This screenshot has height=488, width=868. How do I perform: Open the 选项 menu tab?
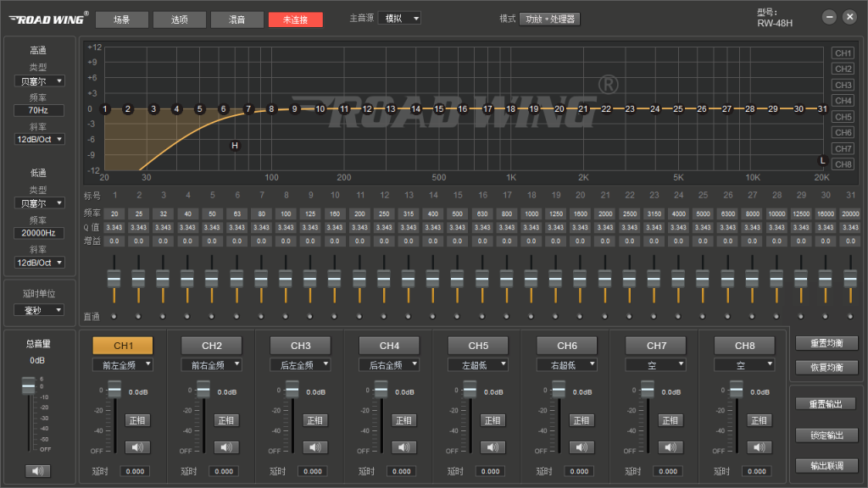180,19
